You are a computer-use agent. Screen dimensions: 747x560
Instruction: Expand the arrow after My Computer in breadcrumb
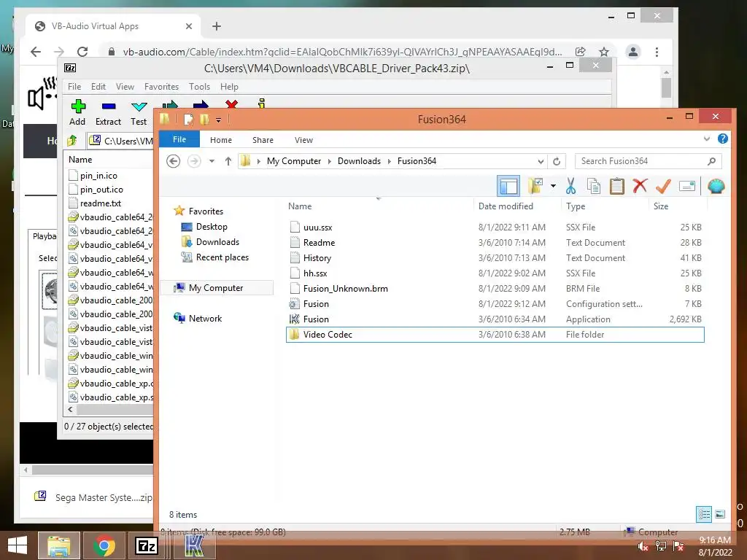329,161
